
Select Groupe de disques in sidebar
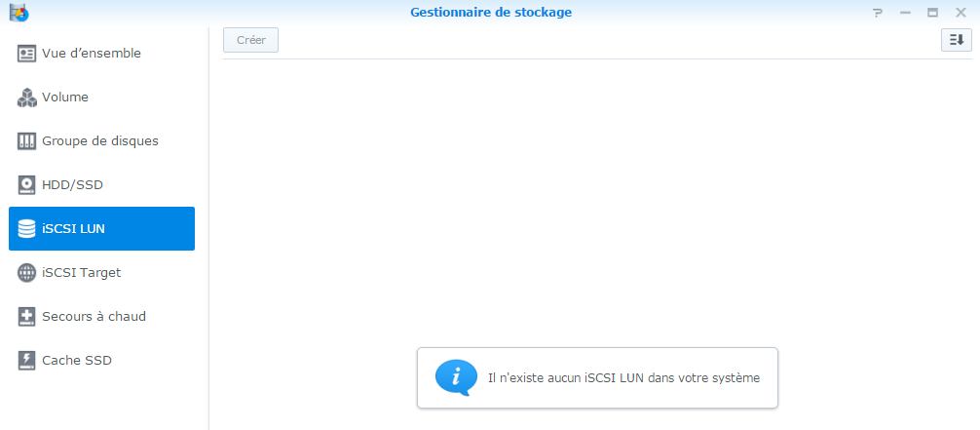[x=101, y=141]
